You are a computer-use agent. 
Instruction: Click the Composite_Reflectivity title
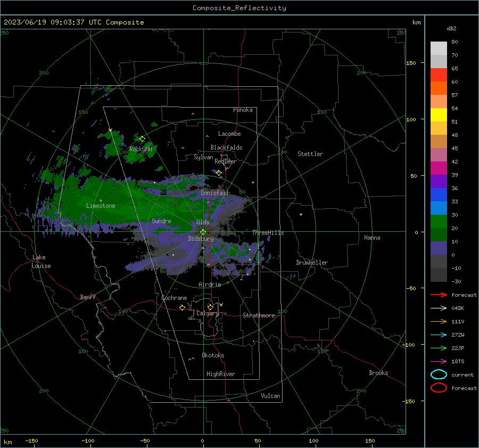(239, 8)
